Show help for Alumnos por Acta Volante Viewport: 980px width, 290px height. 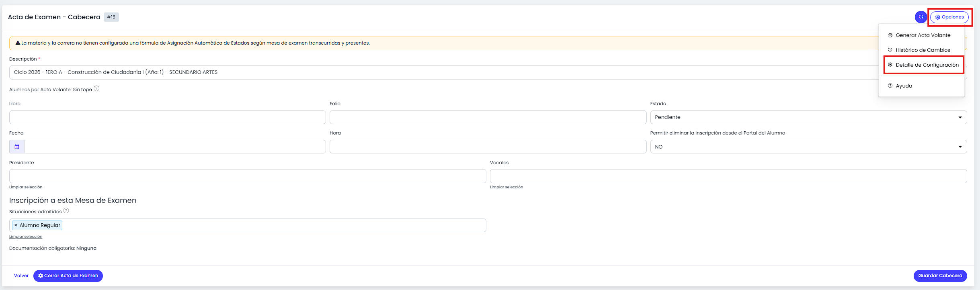click(x=96, y=89)
